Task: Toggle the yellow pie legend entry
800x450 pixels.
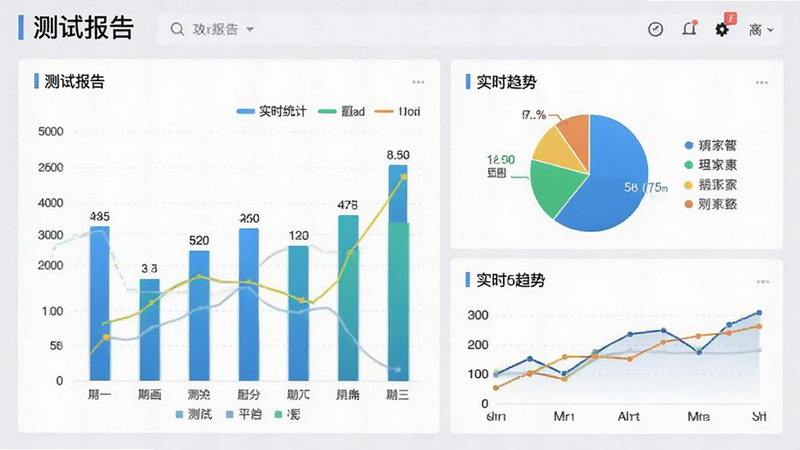Action: [x=711, y=185]
